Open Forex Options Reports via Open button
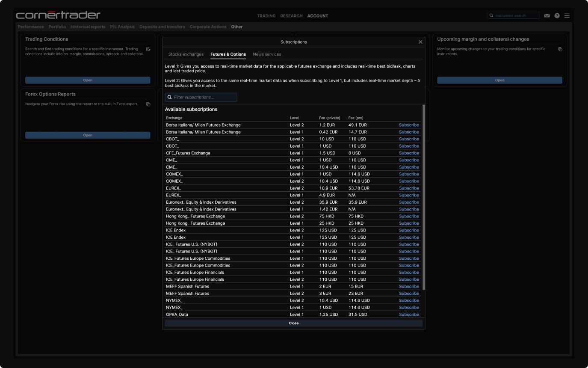Screen dimensions: 588x368 (88, 135)
